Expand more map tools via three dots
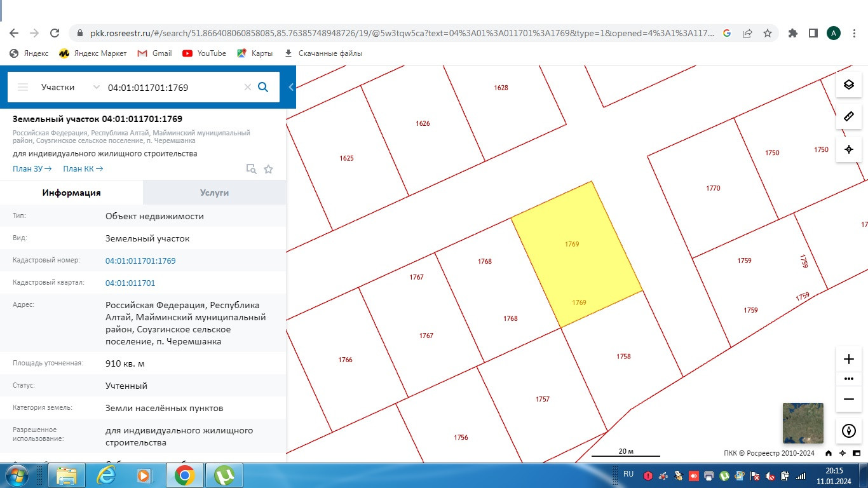The height and width of the screenshot is (488, 868). (x=849, y=379)
